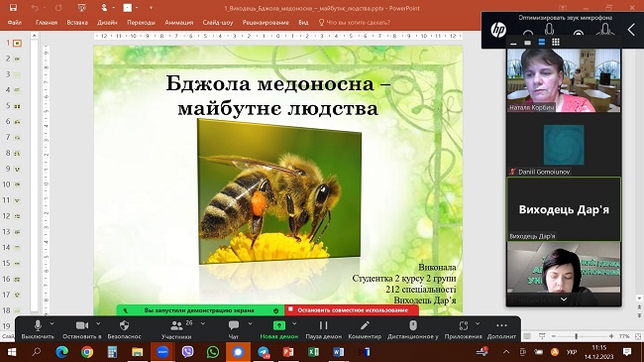Image resolution: width=644 pixels, height=362 pixels.
Task: Switch Zoom panel to single speaker view
Action: [527, 43]
